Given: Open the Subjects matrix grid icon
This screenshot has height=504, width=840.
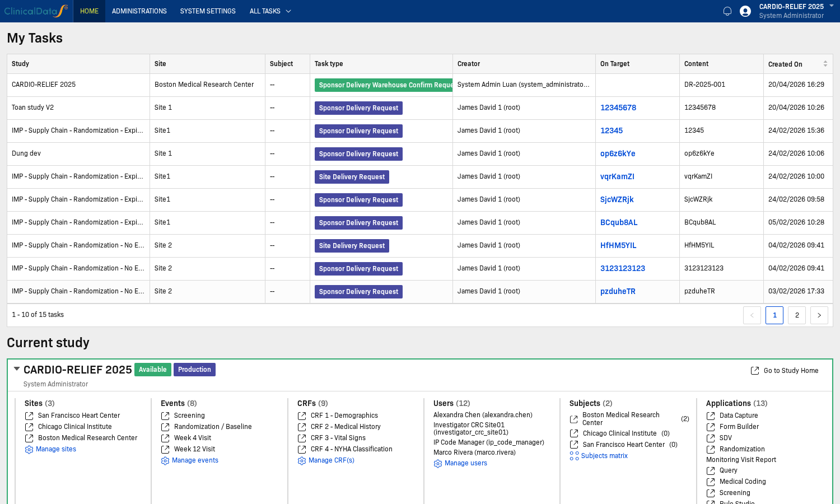Looking at the screenshot, I should 574,456.
